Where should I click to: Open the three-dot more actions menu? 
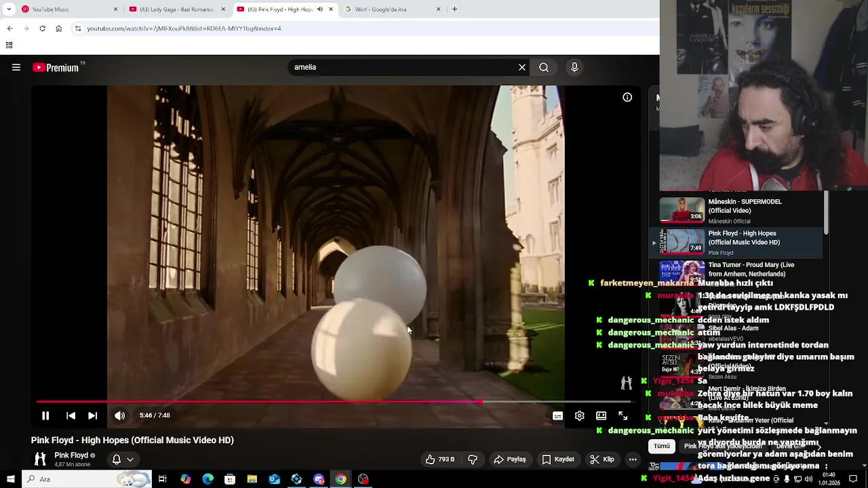(633, 460)
